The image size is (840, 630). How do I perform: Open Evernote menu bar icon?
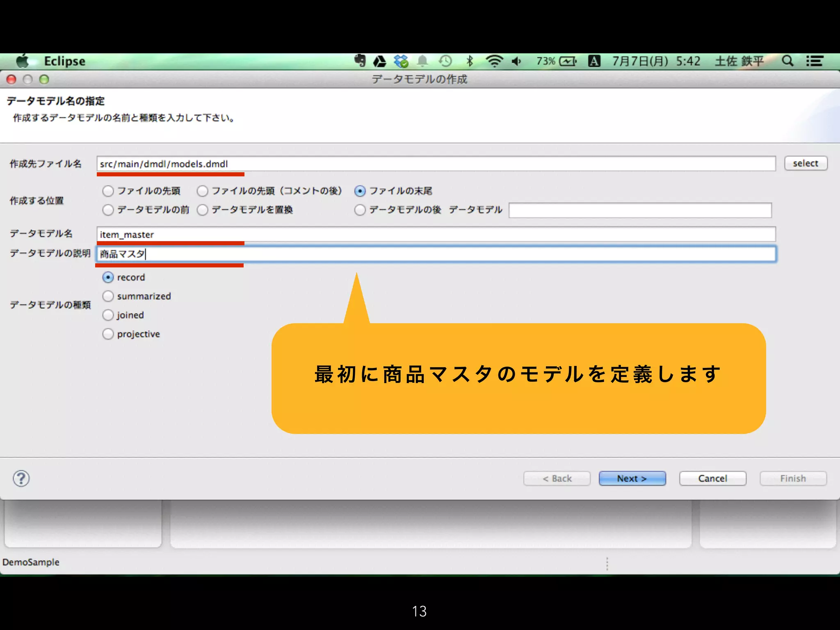(360, 61)
